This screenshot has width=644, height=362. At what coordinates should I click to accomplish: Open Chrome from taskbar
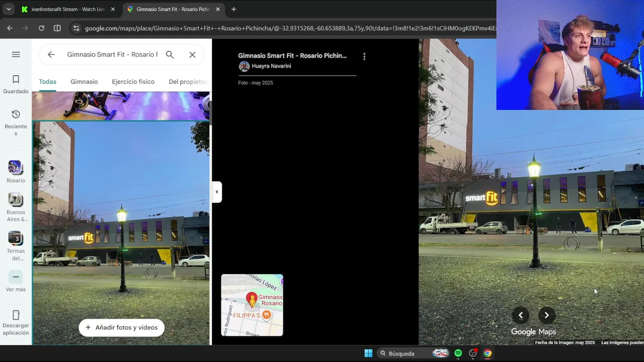(x=488, y=353)
